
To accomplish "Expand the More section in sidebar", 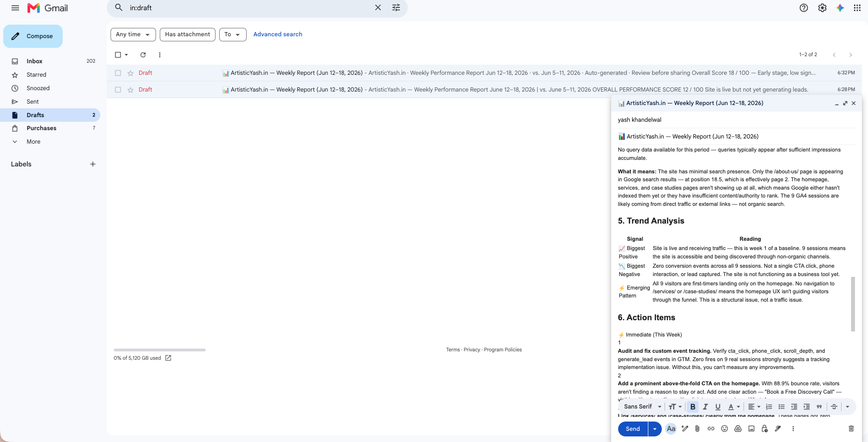I will (x=33, y=142).
